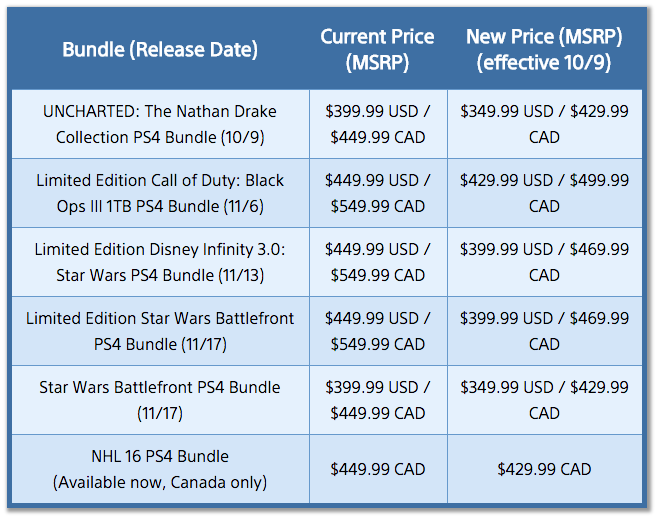
Task: Click standard Battlefront bundle's new price $349.99 cell
Action: 544,400
